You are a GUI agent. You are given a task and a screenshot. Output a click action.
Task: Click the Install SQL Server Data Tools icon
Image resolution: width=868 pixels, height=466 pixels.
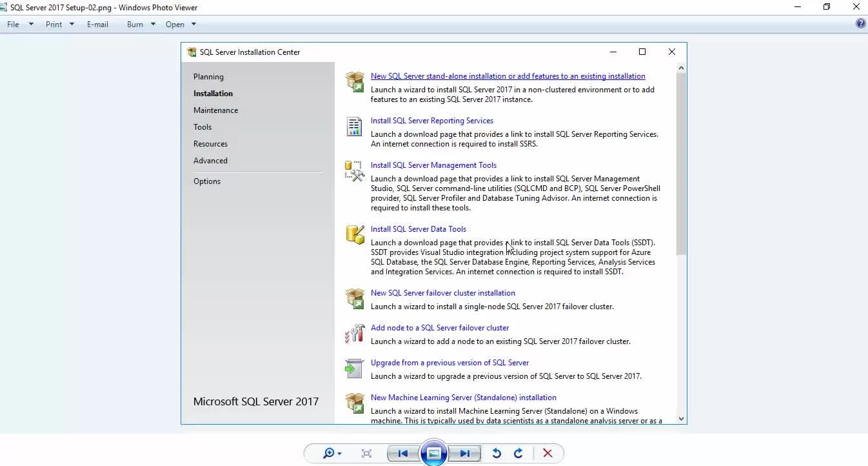[x=355, y=234]
